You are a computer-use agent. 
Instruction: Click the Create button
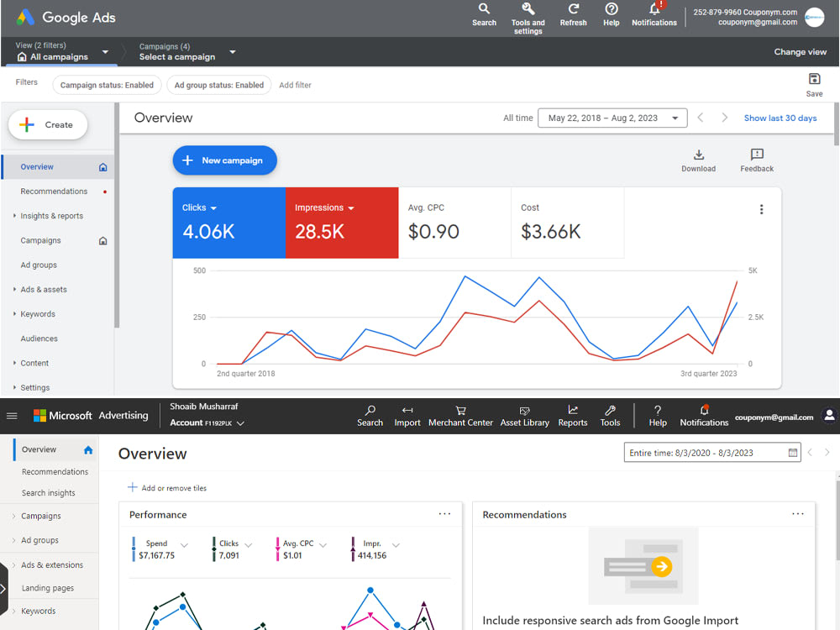click(48, 125)
